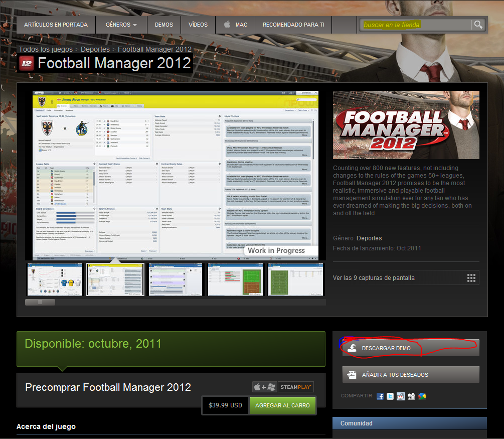Click the Deportes genre link

point(369,238)
